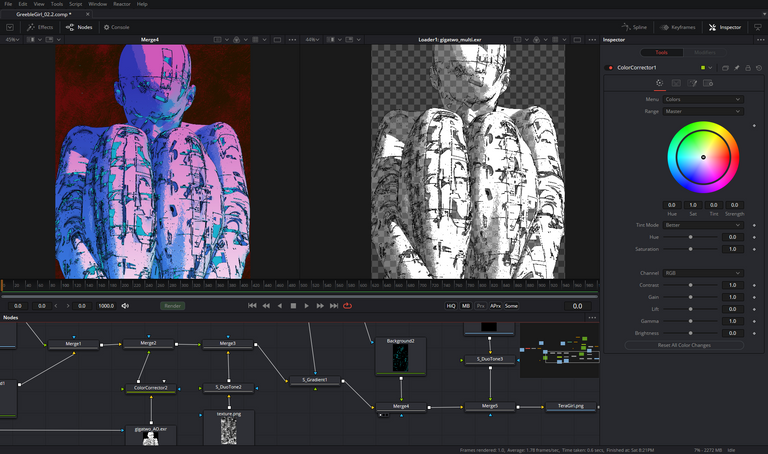This screenshot has height=454, width=768.
Task: Toggle MB motion blur mode
Action: [x=466, y=306]
